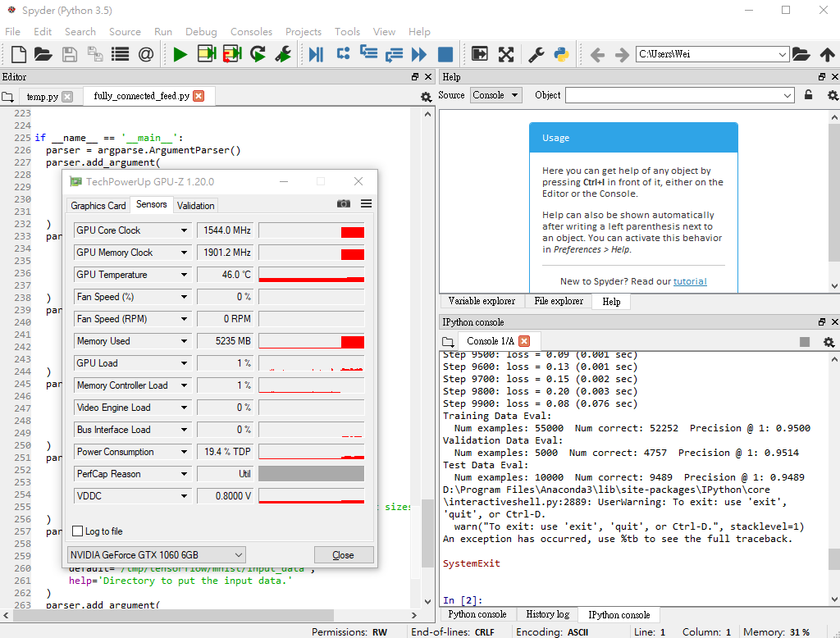Open the Editor pane options gear
This screenshot has height=638, width=840.
(426, 96)
